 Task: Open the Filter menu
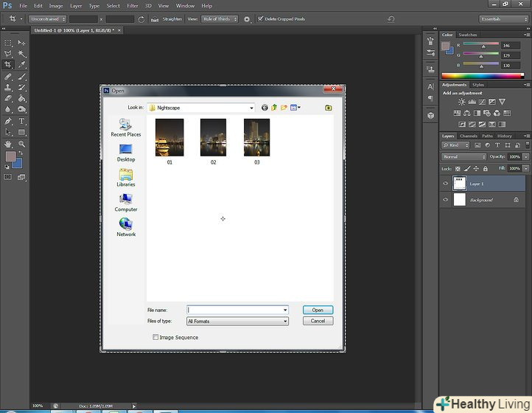(132, 6)
